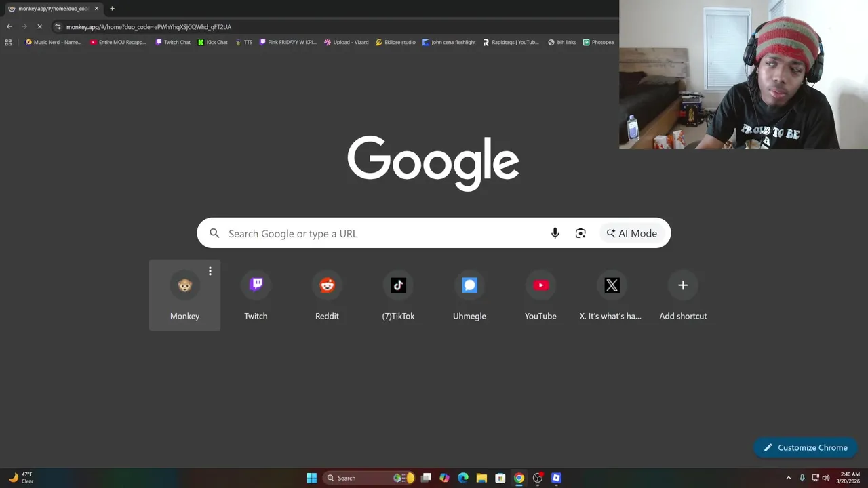
Task: Open Microsoft Edge from taskbar
Action: coord(463,478)
